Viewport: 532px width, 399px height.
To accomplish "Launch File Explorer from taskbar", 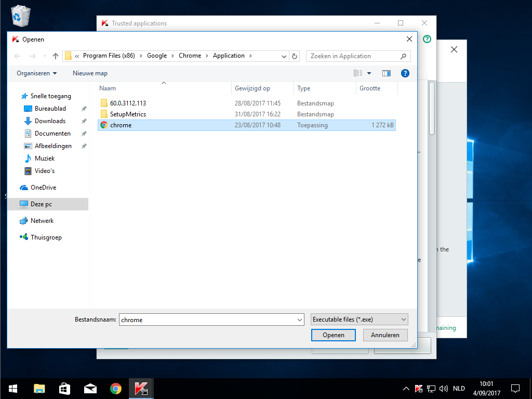I will pyautogui.click(x=39, y=389).
